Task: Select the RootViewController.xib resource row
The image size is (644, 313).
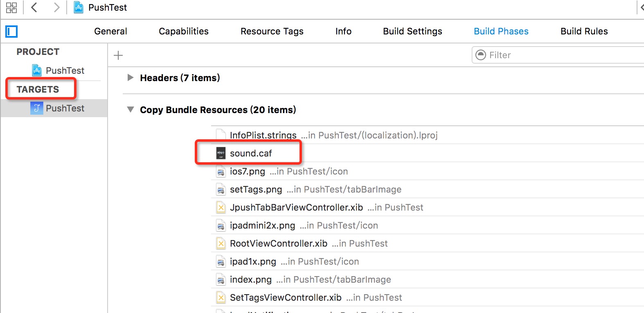Action: (x=278, y=244)
